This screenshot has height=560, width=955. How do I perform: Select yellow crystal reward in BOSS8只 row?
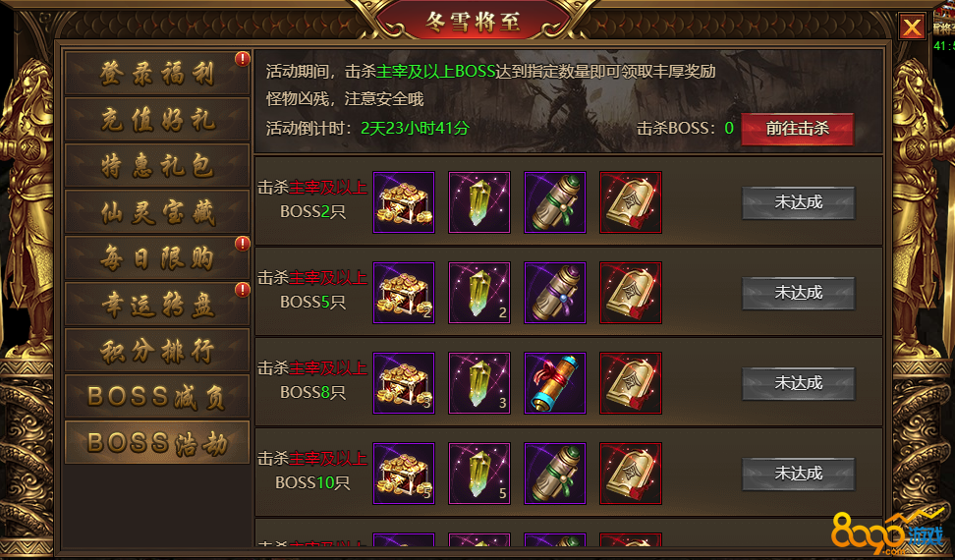coord(479,383)
